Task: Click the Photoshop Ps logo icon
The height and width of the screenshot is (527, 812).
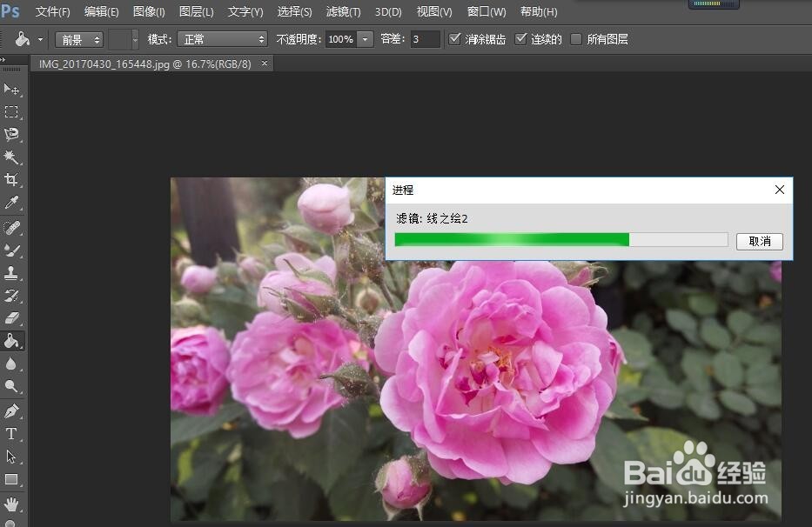Action: 10,11
